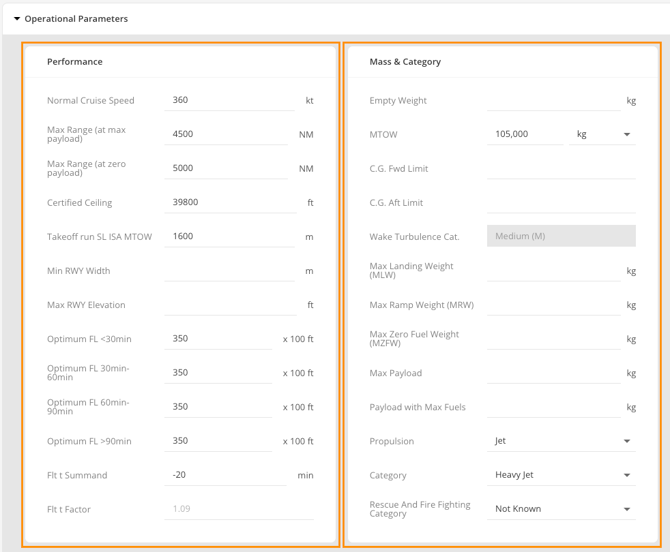Click the Wake Turbulence Cat. field

(561, 236)
